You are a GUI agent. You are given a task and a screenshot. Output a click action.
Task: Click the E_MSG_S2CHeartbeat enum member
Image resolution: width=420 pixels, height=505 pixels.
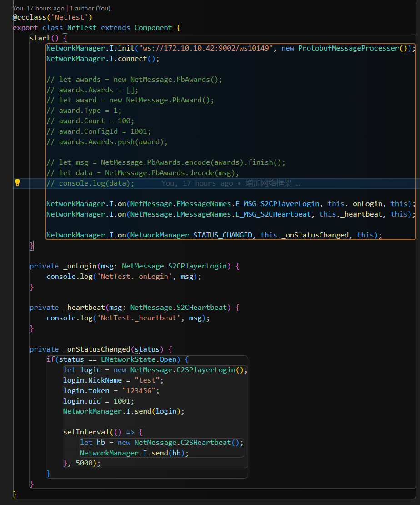[273, 214]
